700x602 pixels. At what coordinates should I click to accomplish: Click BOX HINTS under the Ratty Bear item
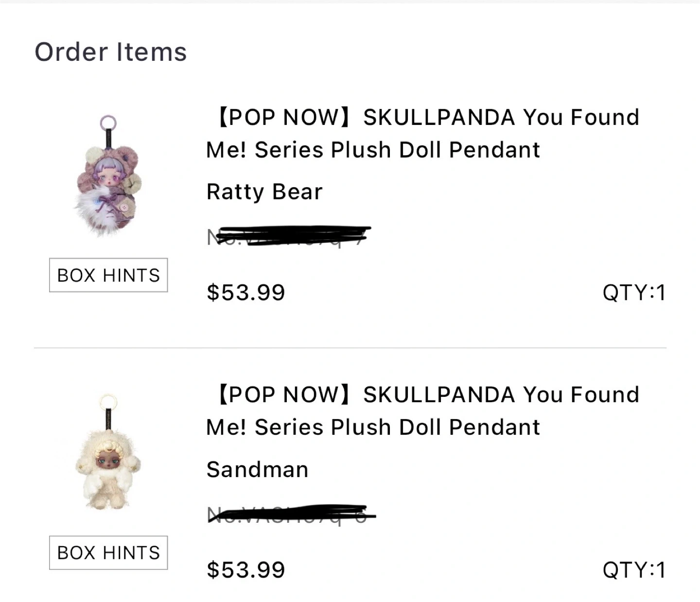tap(108, 275)
